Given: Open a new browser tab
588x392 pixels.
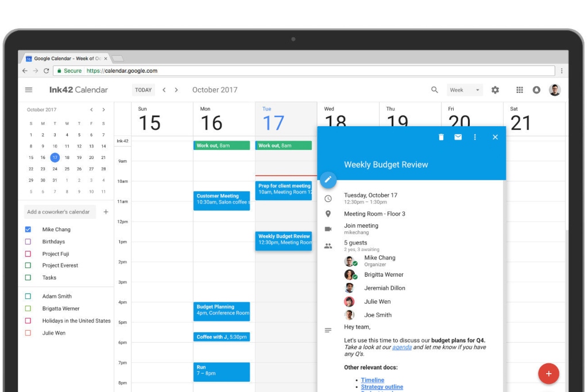Looking at the screenshot, I should (118, 59).
